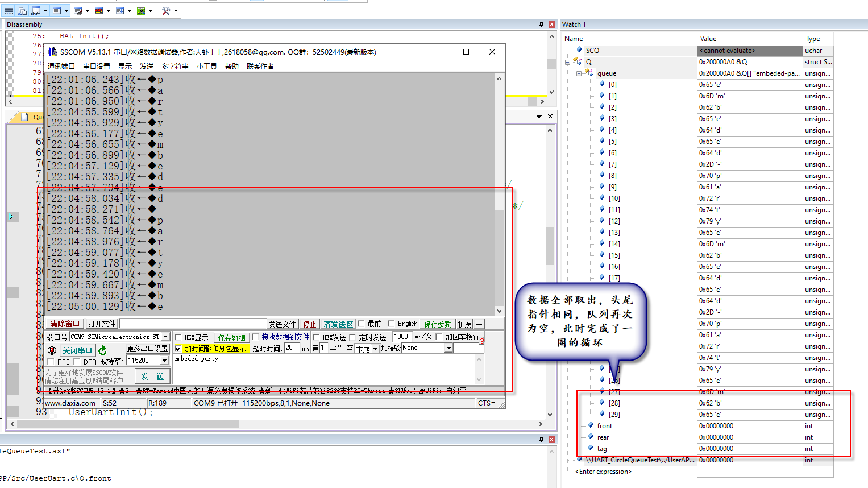868x488 pixels.
Task: Click the 更多串口设置 button
Action: (148, 348)
